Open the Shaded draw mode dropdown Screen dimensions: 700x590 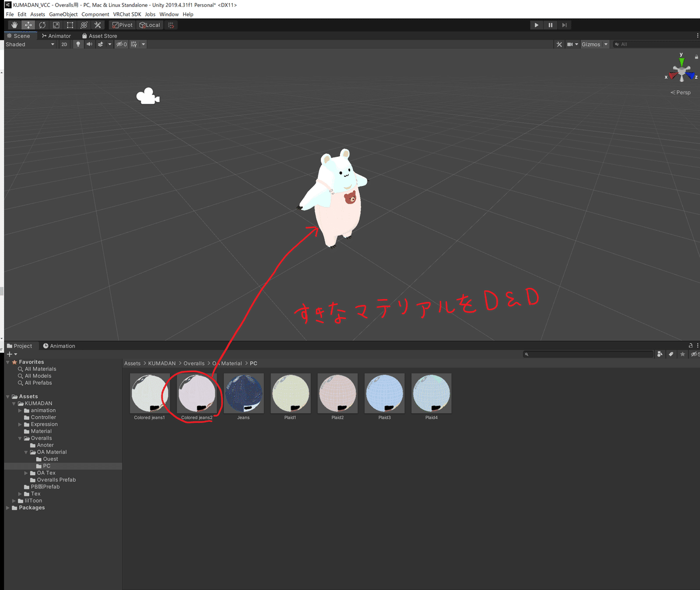[30, 44]
